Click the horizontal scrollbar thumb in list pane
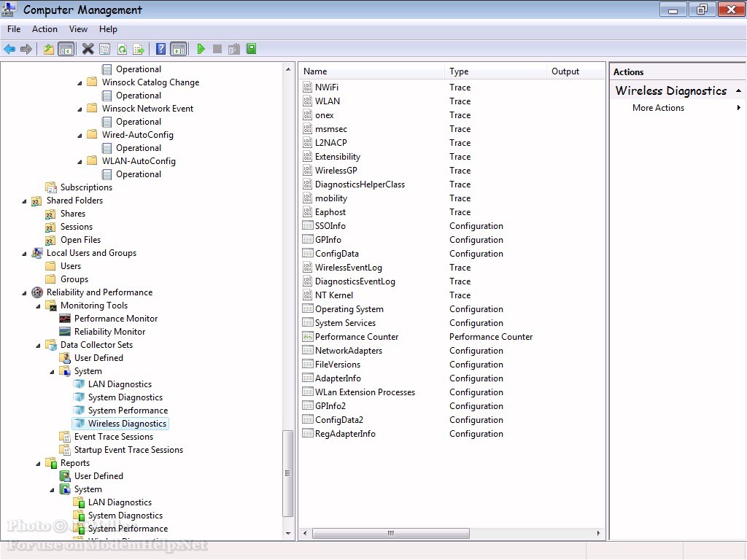This screenshot has height=560, width=747. tap(391, 533)
